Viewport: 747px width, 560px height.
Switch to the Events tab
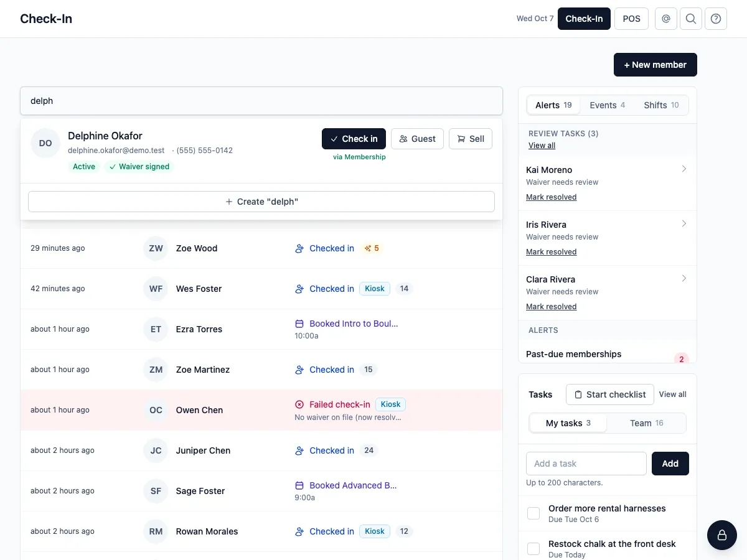608,105
